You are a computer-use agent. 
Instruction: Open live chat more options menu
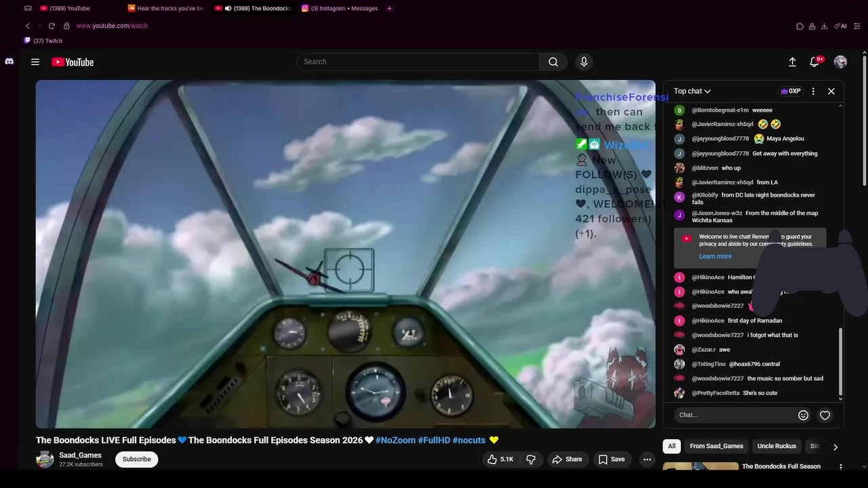(813, 91)
